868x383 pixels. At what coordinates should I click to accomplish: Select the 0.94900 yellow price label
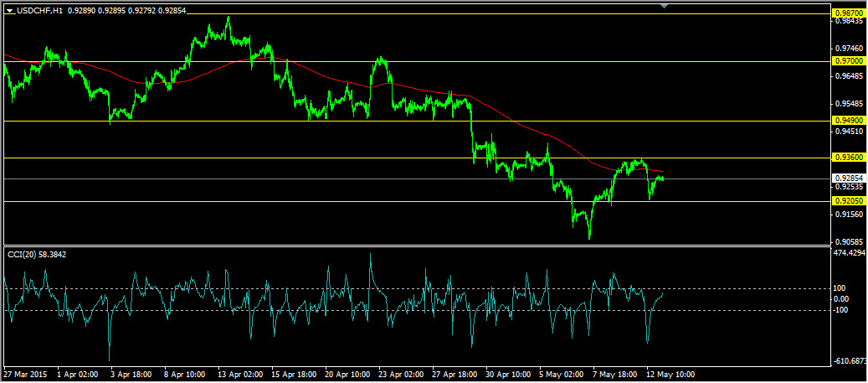849,121
